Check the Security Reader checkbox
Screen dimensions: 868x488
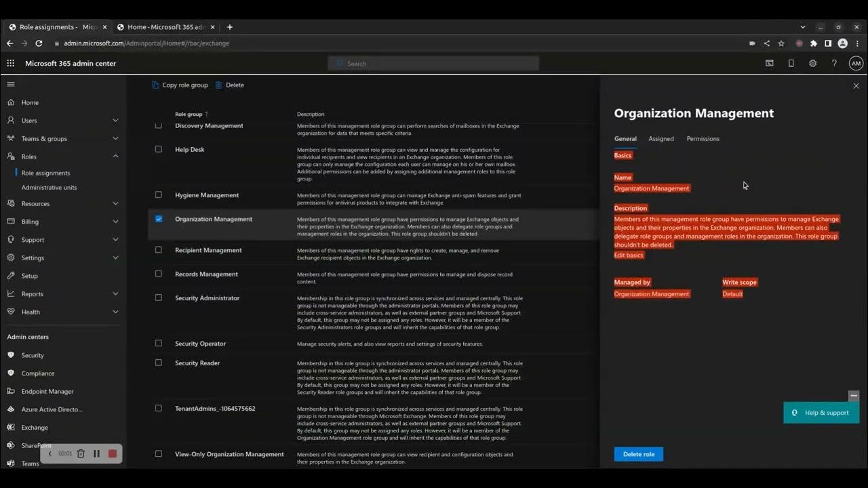[159, 363]
